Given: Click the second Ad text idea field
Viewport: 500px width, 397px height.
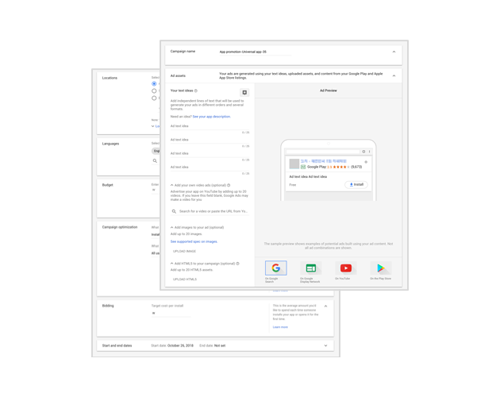Looking at the screenshot, I should click(x=210, y=140).
